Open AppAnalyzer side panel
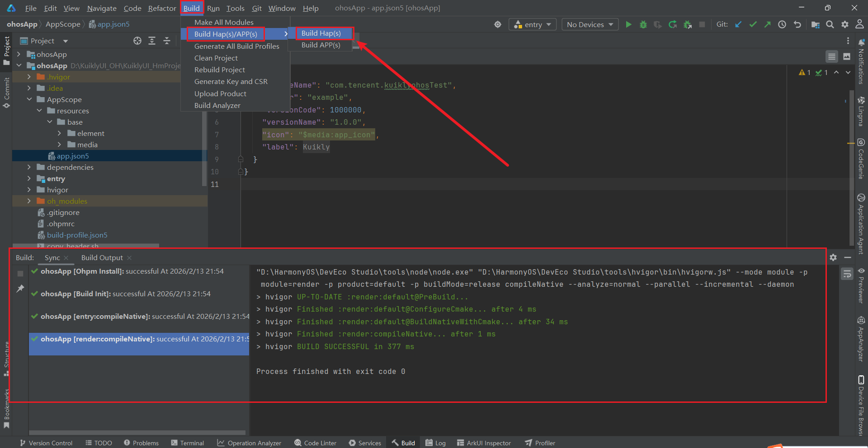The image size is (868, 448). click(861, 339)
